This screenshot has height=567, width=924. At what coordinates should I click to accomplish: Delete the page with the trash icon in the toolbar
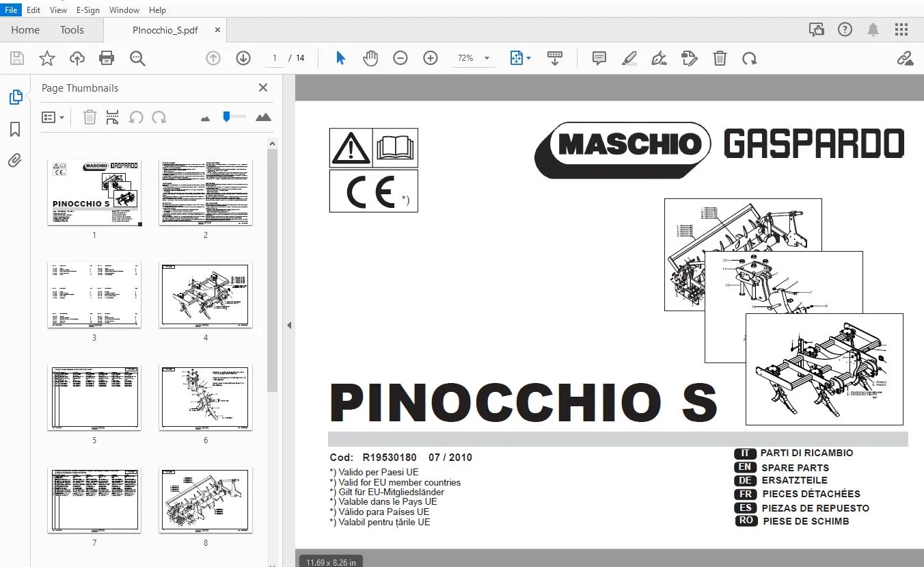[x=720, y=58]
